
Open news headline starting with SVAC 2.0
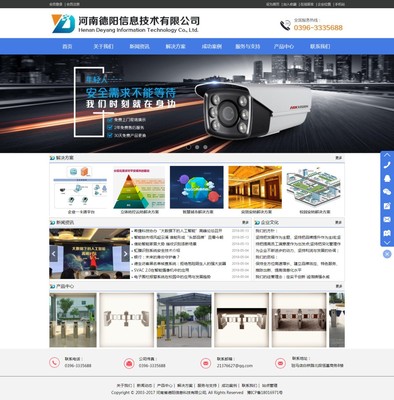161,270
